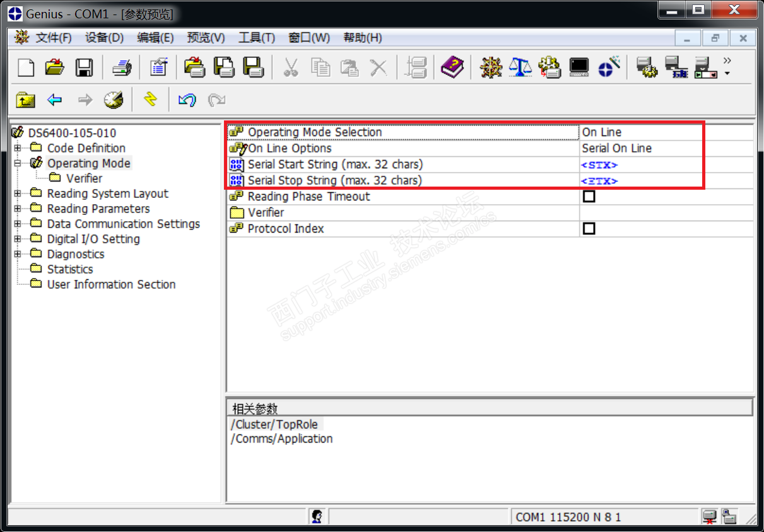Expand the Reading System Layout node
The width and height of the screenshot is (764, 532).
point(18,194)
